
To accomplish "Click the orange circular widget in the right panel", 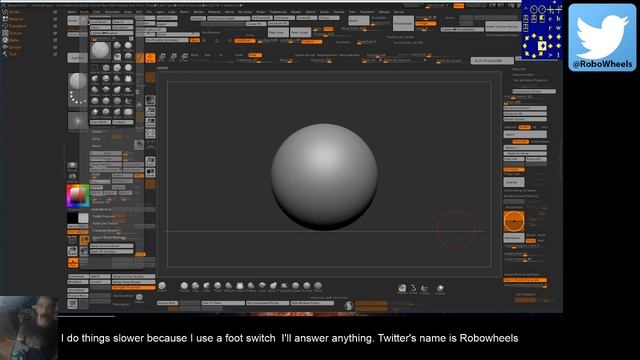I will coord(514,221).
